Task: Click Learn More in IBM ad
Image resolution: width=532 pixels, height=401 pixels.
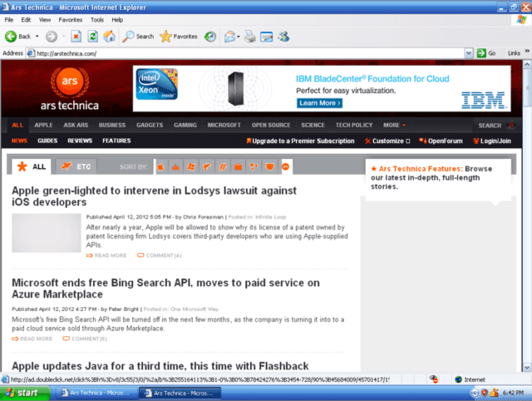Action: (x=319, y=103)
